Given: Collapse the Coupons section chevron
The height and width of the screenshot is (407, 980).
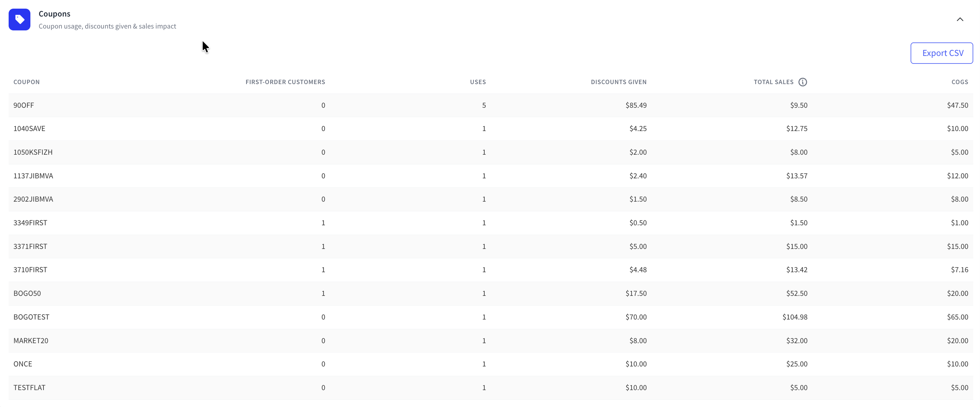Looking at the screenshot, I should tap(960, 20).
